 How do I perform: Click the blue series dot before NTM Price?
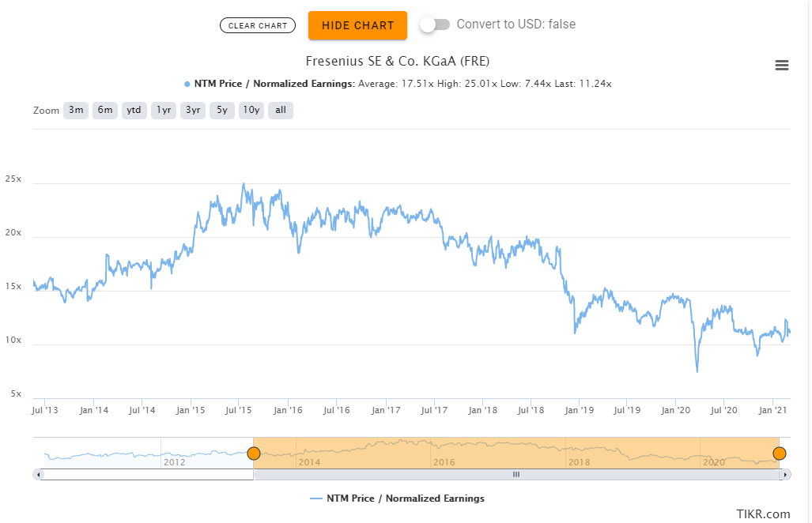187,84
